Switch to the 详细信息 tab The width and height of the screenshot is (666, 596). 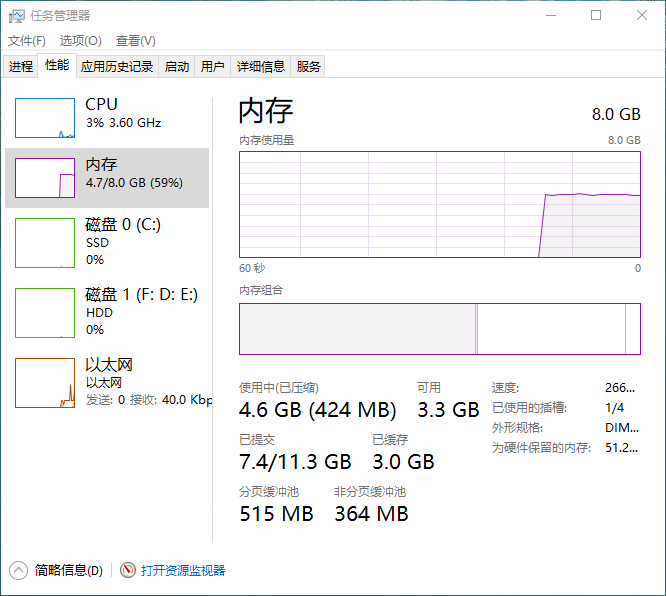(260, 67)
